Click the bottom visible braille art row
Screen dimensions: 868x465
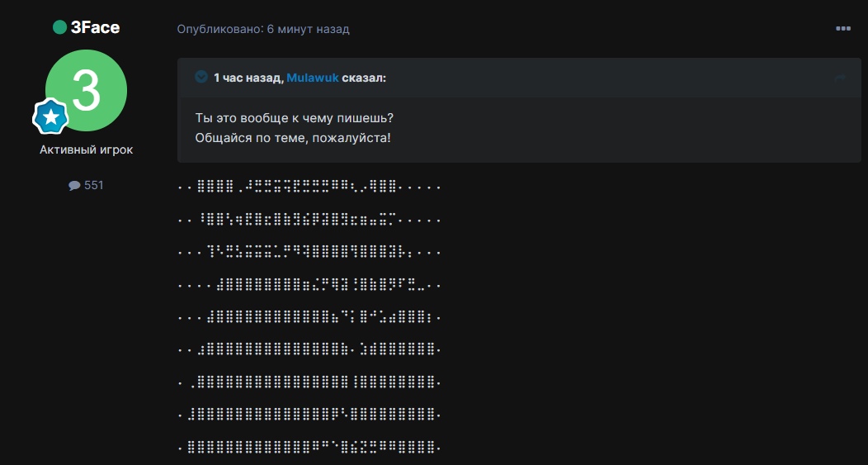click(310, 448)
